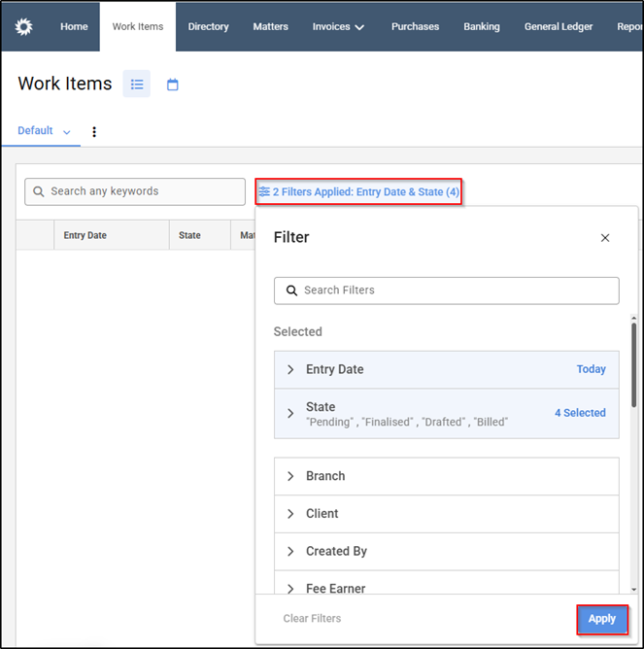644x649 pixels.
Task: Click the Reports tab at right edge
Action: 629,26
